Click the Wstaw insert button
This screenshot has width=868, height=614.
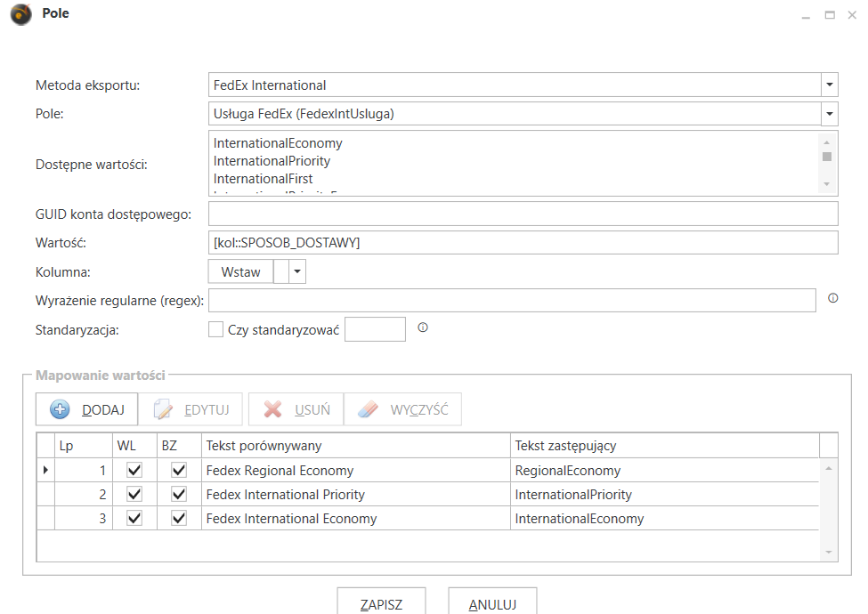pos(240,271)
